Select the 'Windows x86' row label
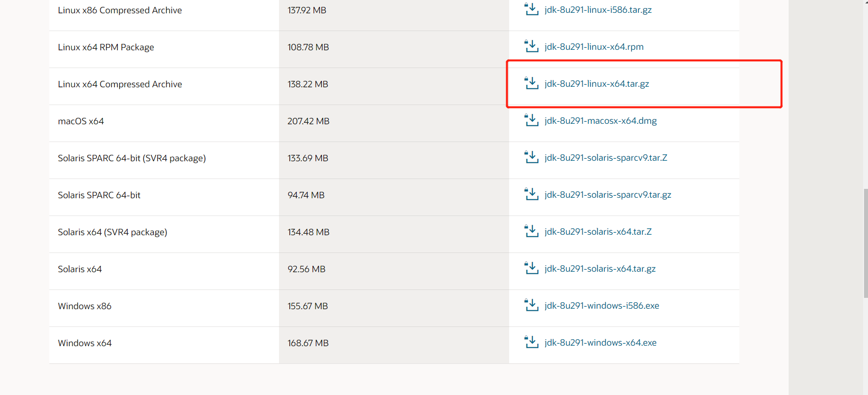 [85, 306]
